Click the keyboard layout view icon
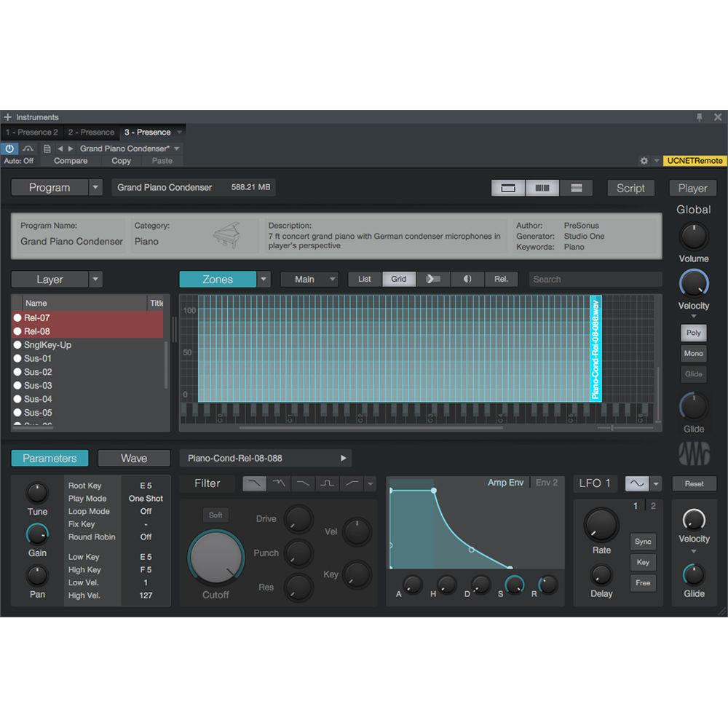728x728 pixels. tap(508, 188)
